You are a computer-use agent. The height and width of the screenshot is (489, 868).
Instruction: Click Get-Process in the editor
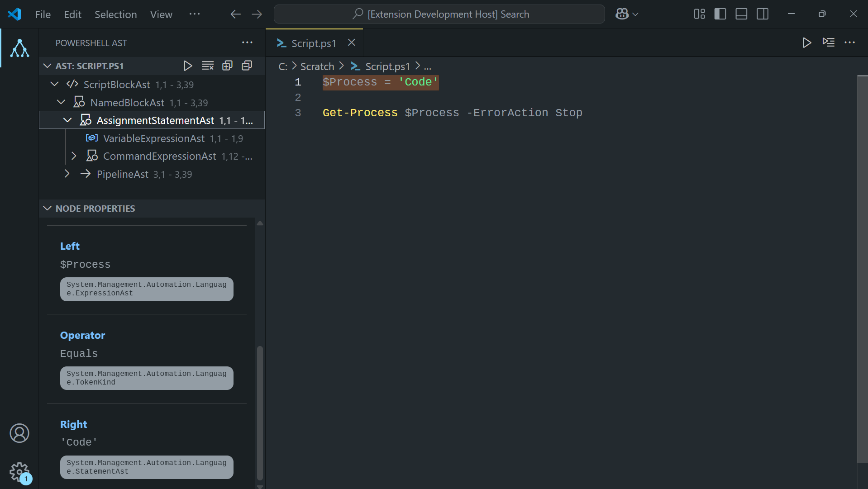[x=360, y=113]
